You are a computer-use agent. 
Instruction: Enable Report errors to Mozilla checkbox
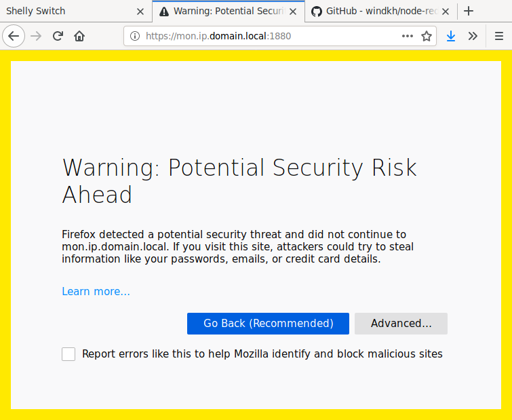click(68, 354)
